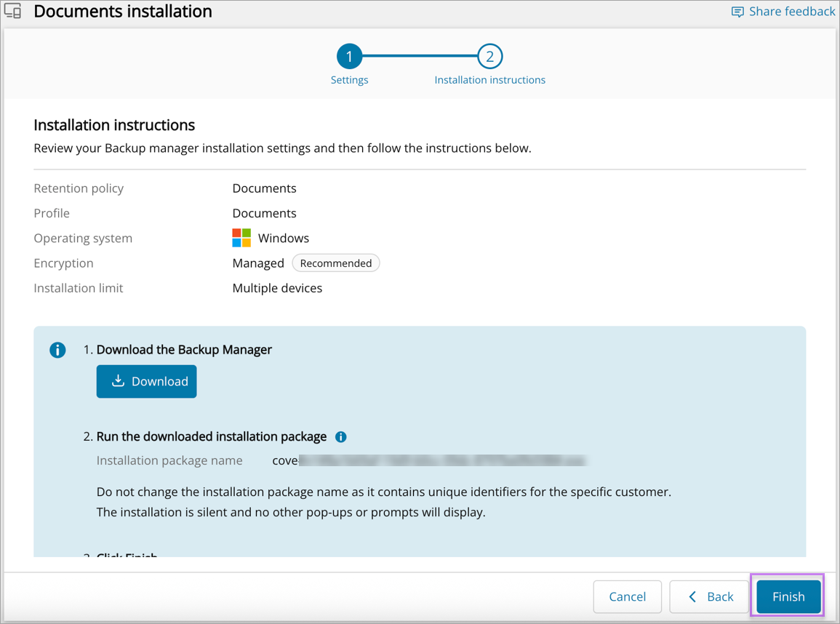This screenshot has height=624, width=840.
Task: Click the large blue info icon beside step 1
Action: [57, 350]
